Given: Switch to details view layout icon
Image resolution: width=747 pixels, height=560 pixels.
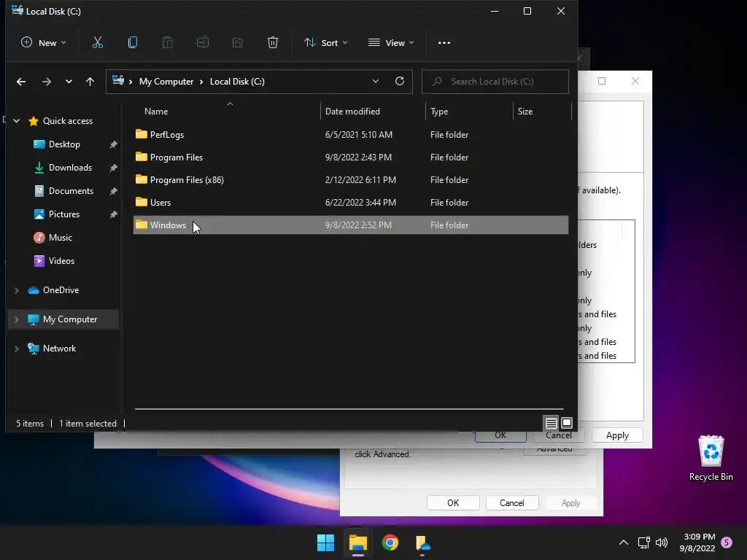Looking at the screenshot, I should point(551,423).
